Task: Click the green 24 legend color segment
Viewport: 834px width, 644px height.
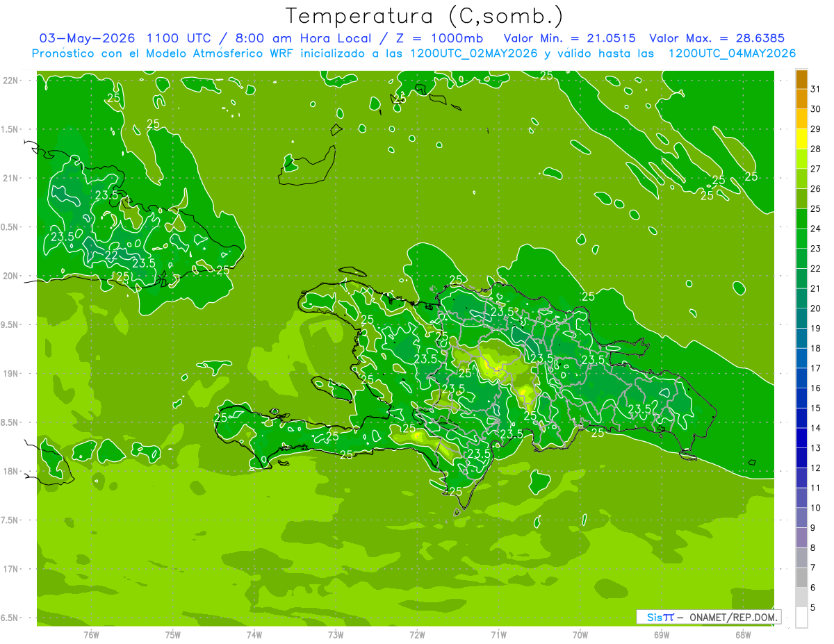Action: point(801,219)
